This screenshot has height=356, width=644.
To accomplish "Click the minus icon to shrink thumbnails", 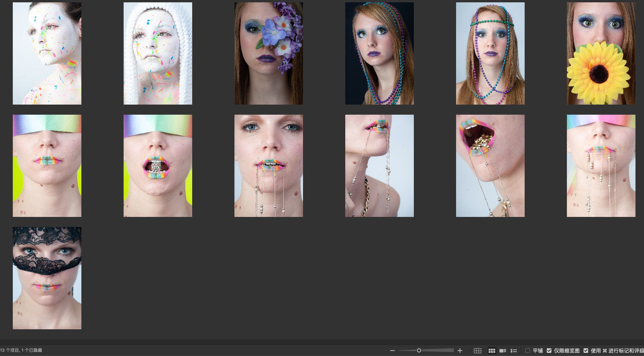I will point(393,351).
